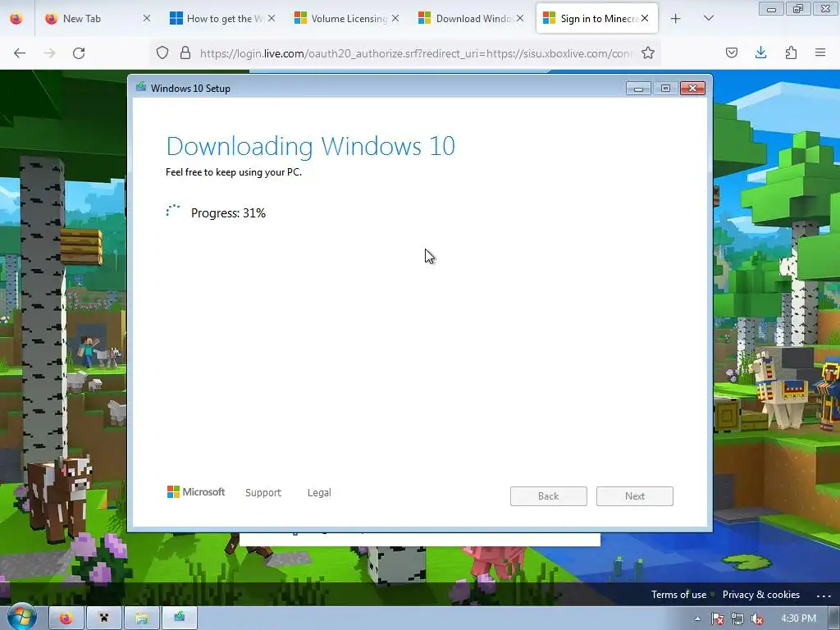Open the Firefox downloads panel
840x630 pixels.
click(x=760, y=52)
